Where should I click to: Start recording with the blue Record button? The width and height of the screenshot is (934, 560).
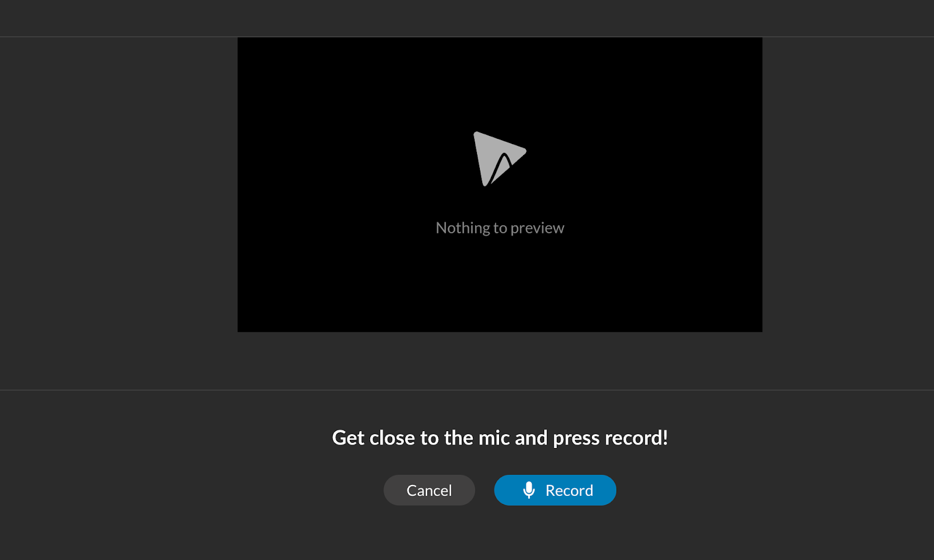coord(555,490)
